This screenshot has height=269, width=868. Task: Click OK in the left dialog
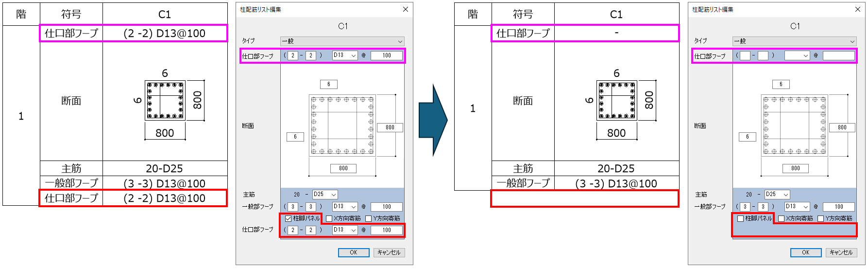[x=354, y=252]
